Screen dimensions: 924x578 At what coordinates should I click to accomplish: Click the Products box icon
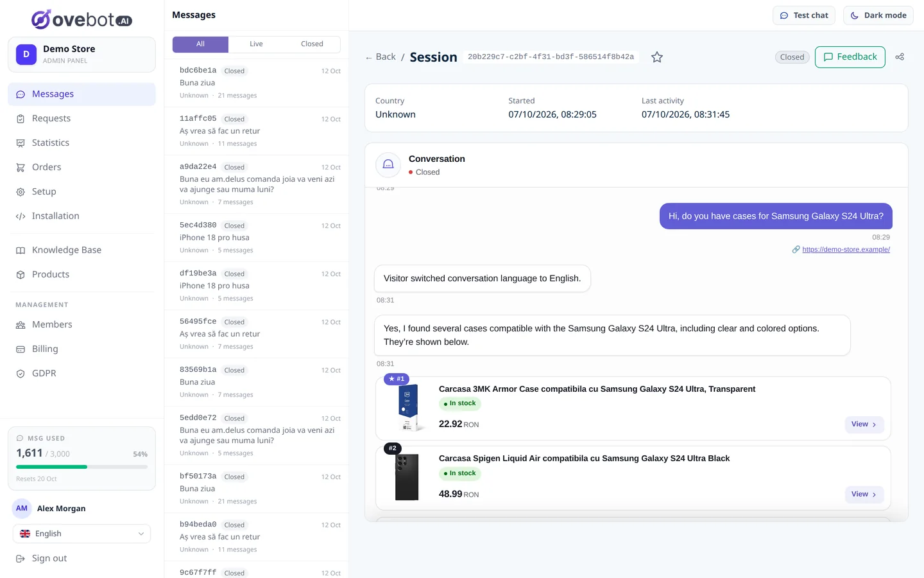coord(21,275)
